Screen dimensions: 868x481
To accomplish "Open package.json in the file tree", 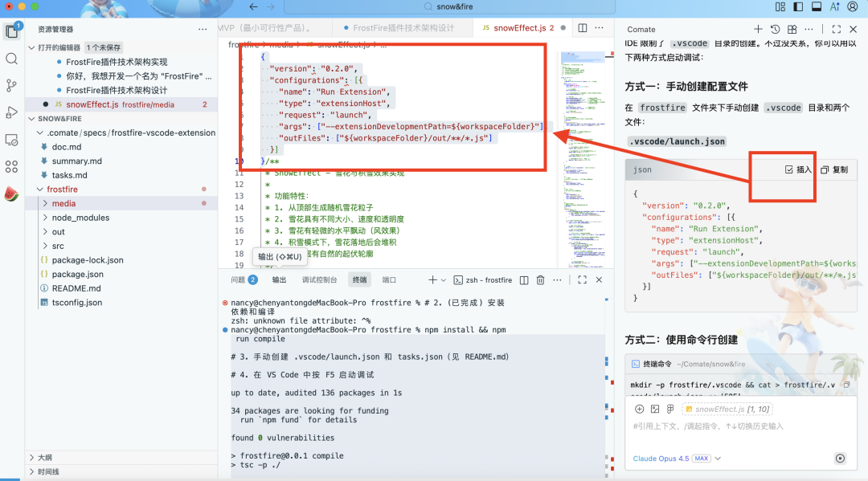I will click(x=77, y=274).
